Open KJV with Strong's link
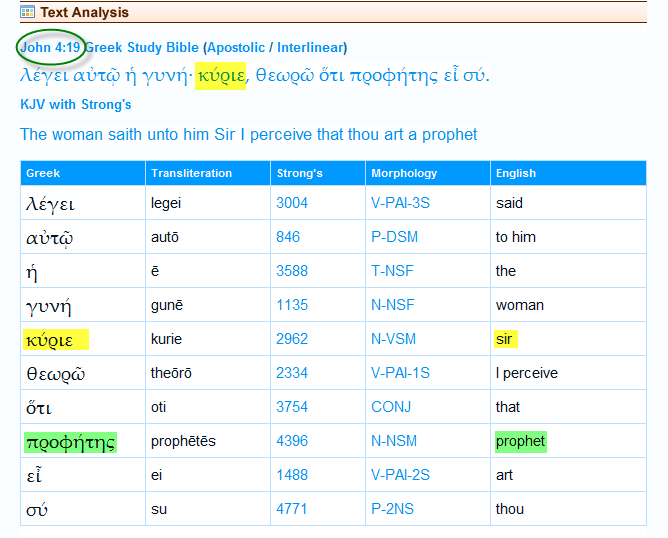 click(x=76, y=104)
